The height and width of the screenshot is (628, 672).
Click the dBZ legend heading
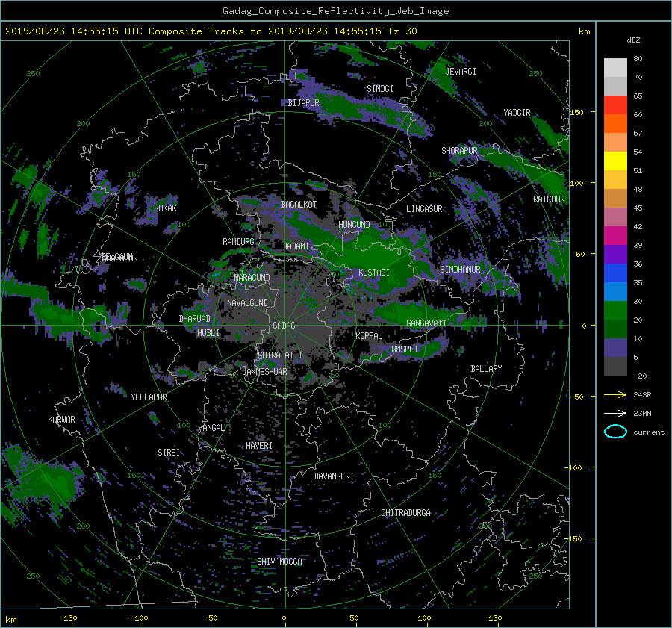pyautogui.click(x=633, y=40)
